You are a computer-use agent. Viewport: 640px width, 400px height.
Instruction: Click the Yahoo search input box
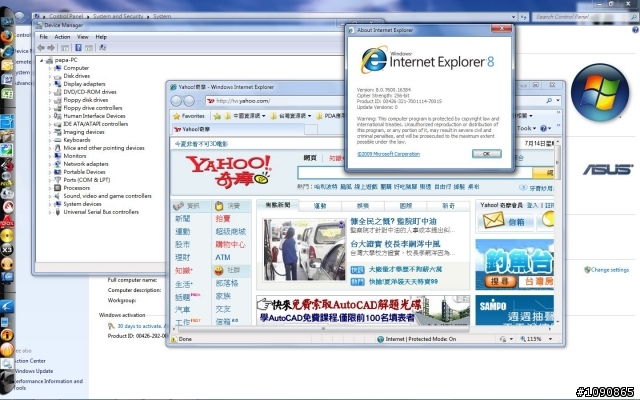point(414,173)
